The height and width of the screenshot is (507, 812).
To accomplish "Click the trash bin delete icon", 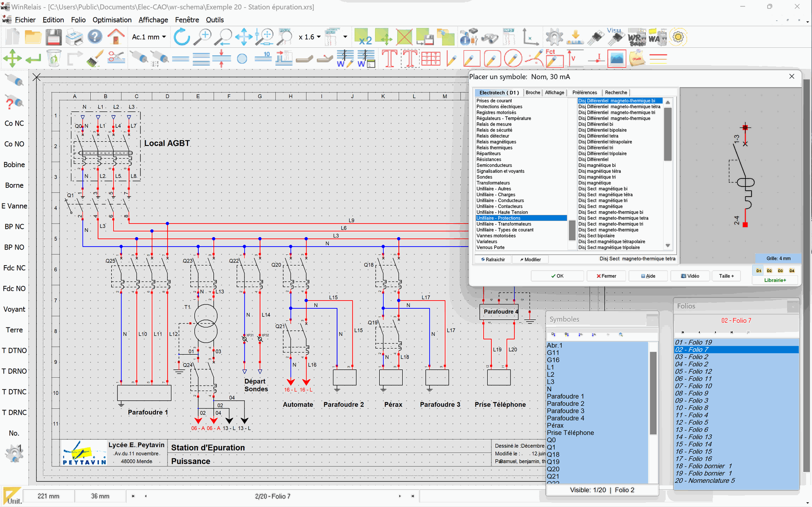I will click(x=54, y=58).
